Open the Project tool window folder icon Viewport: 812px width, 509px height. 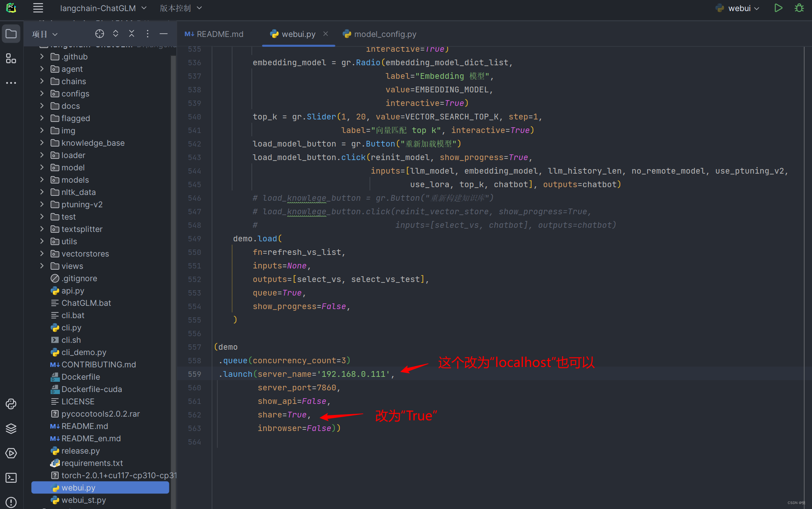click(11, 34)
